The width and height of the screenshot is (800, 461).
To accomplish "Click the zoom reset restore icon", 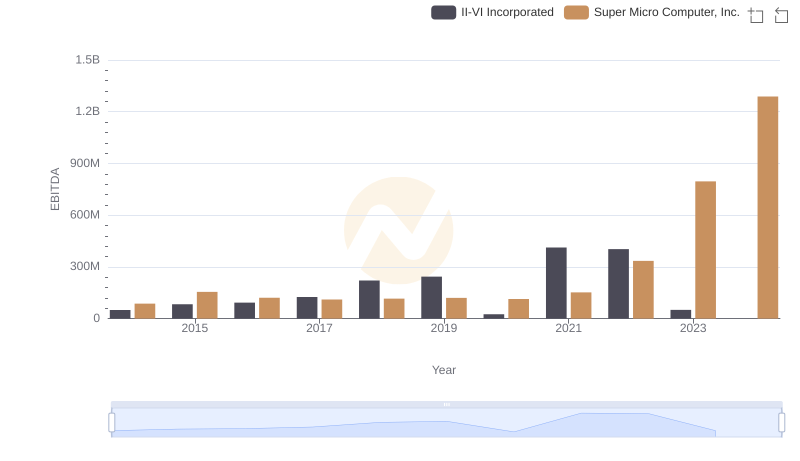I will pyautogui.click(x=781, y=15).
